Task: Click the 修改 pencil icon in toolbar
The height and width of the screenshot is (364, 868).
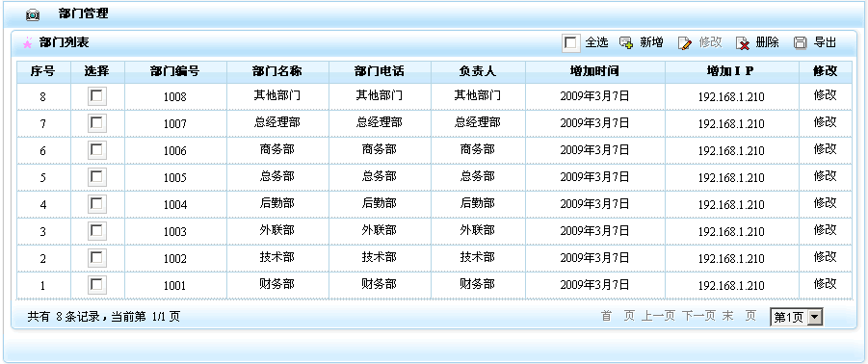Action: coord(685,43)
